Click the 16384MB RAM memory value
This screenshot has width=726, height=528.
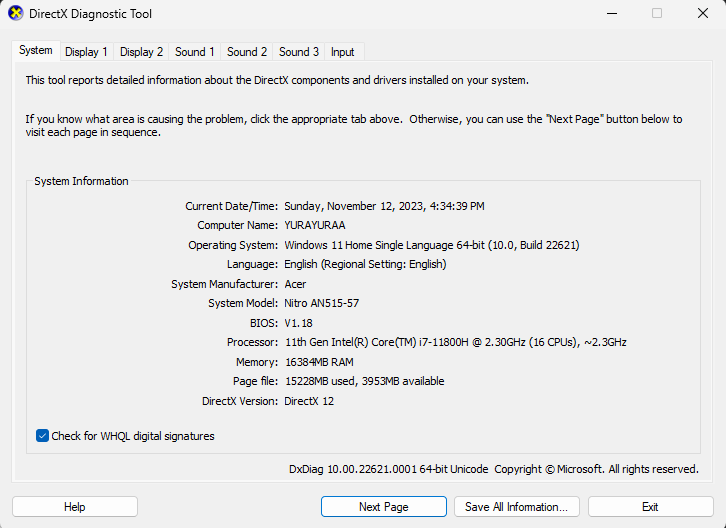click(319, 362)
